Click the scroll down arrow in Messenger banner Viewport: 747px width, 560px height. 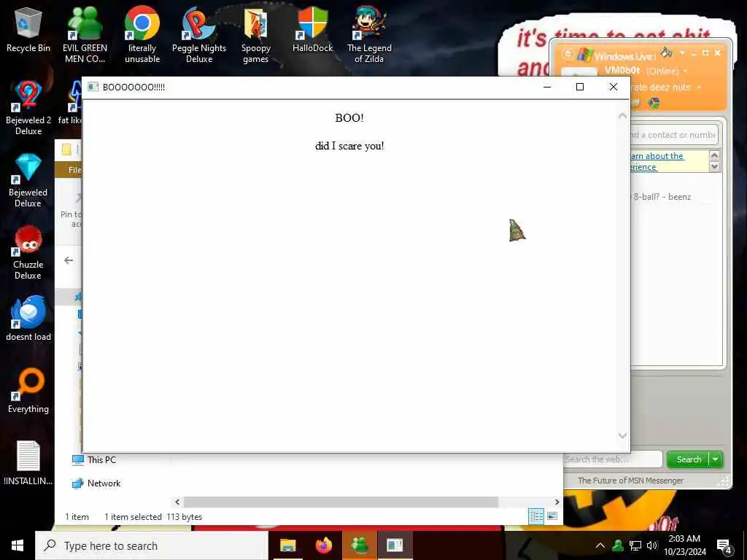(x=714, y=167)
